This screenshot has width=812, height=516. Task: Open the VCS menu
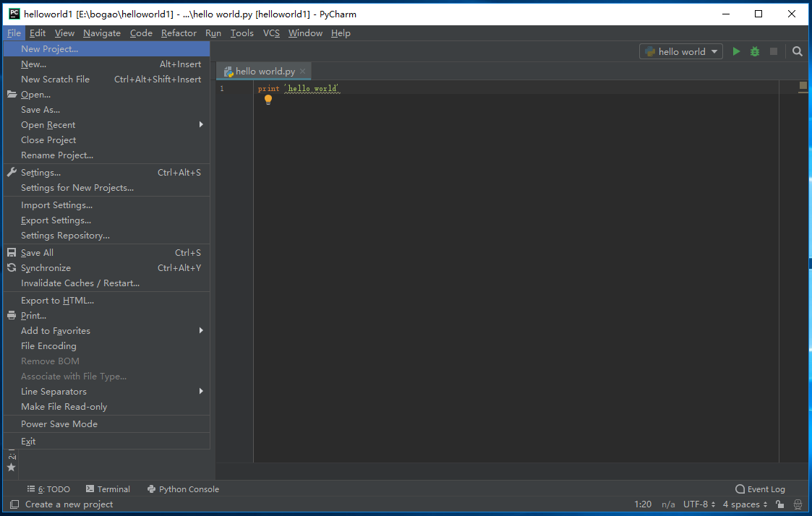tap(271, 33)
